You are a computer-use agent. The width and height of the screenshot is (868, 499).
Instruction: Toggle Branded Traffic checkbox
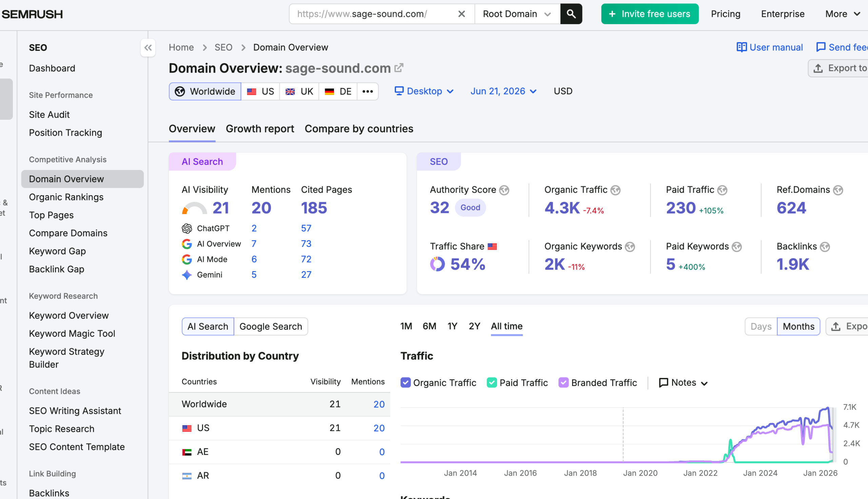[x=564, y=383]
